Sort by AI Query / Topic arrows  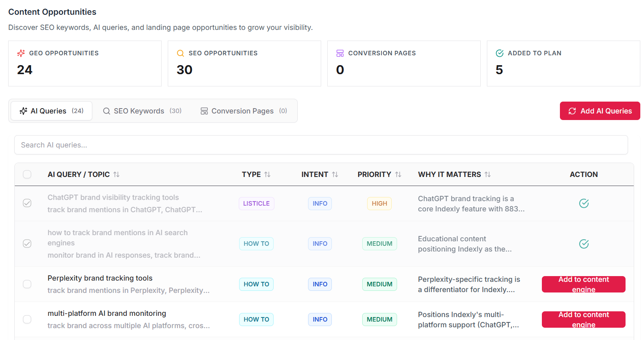click(116, 175)
